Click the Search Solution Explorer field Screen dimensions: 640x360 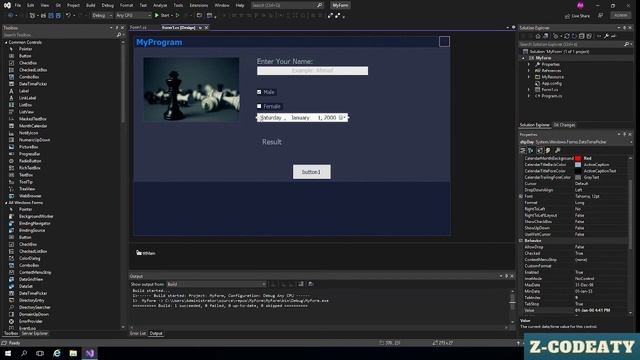571,44
